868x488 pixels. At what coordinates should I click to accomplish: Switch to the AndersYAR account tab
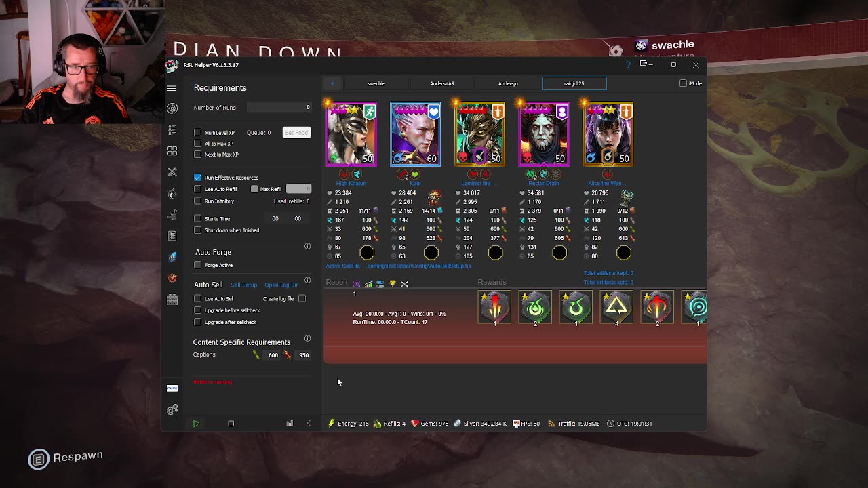click(442, 83)
